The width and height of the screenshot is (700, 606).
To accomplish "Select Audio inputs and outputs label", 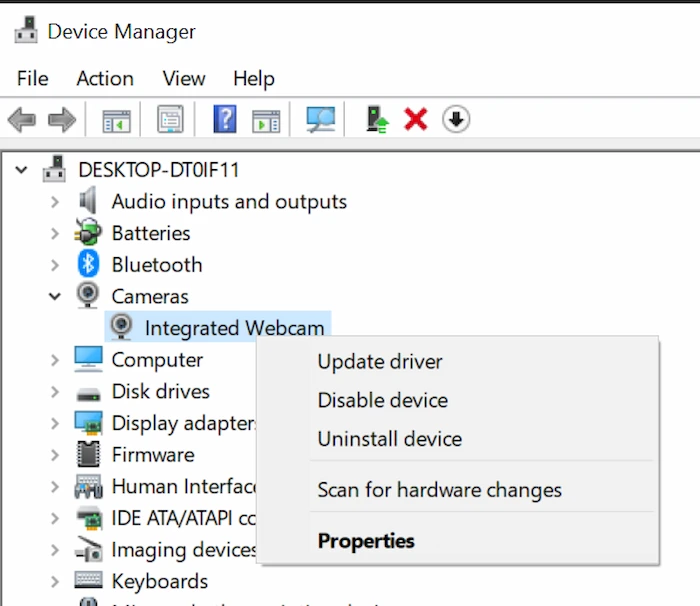I will click(229, 202).
